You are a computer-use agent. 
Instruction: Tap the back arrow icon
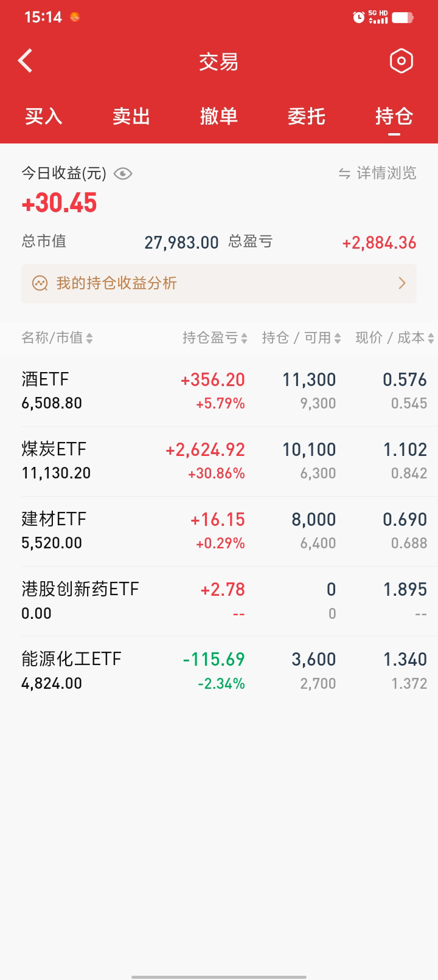tap(26, 61)
